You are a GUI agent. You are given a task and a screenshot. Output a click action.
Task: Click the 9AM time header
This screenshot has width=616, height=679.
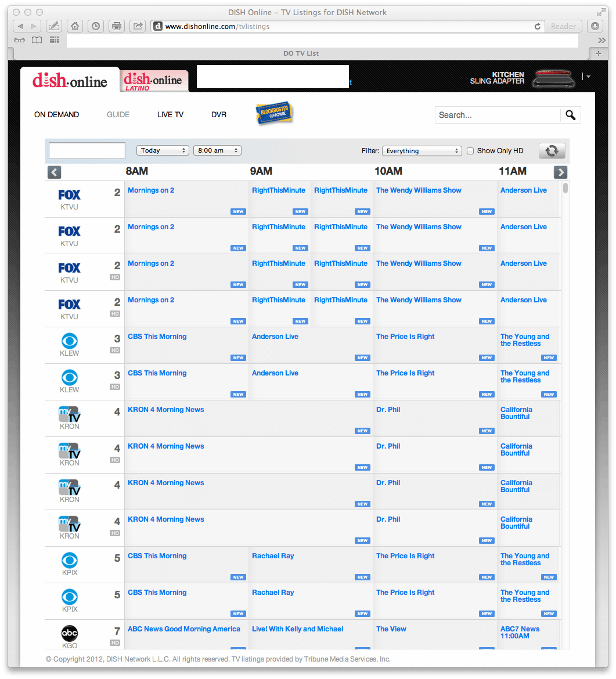coord(261,171)
